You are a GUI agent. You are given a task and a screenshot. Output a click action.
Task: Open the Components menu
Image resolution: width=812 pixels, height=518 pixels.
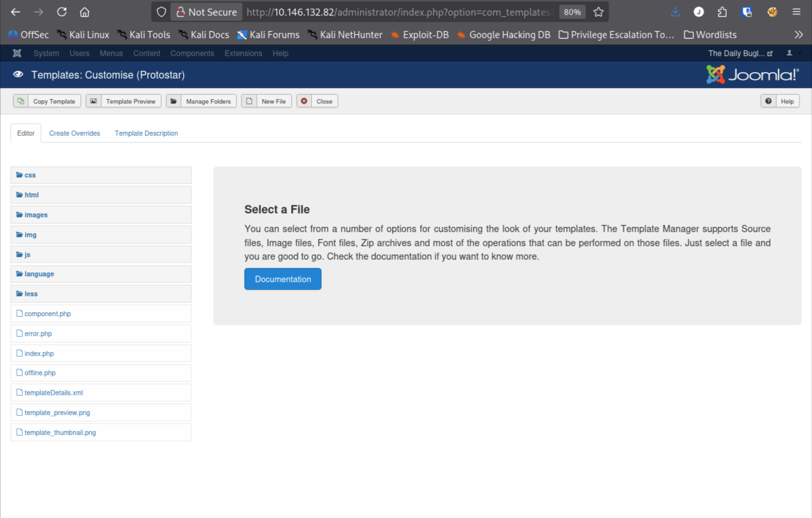[x=192, y=53]
